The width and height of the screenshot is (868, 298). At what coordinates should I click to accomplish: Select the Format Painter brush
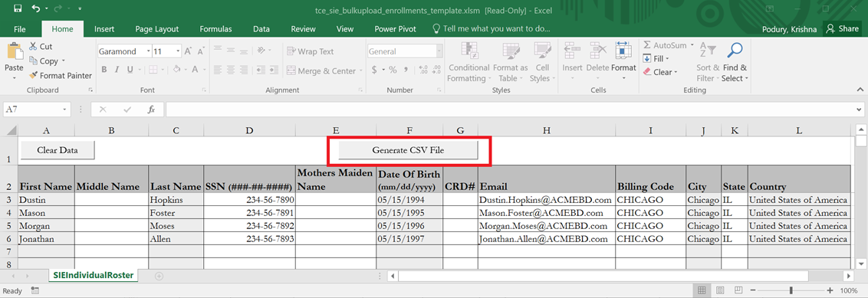pyautogui.click(x=61, y=75)
